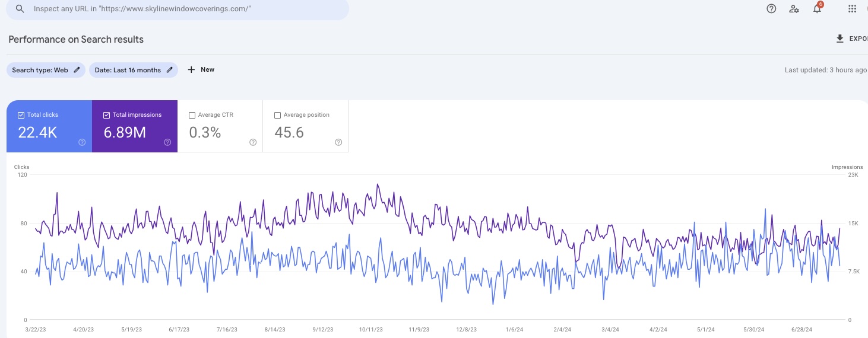Viewport: 868px width, 338px height.
Task: Open the Google apps grid icon
Action: click(853, 9)
